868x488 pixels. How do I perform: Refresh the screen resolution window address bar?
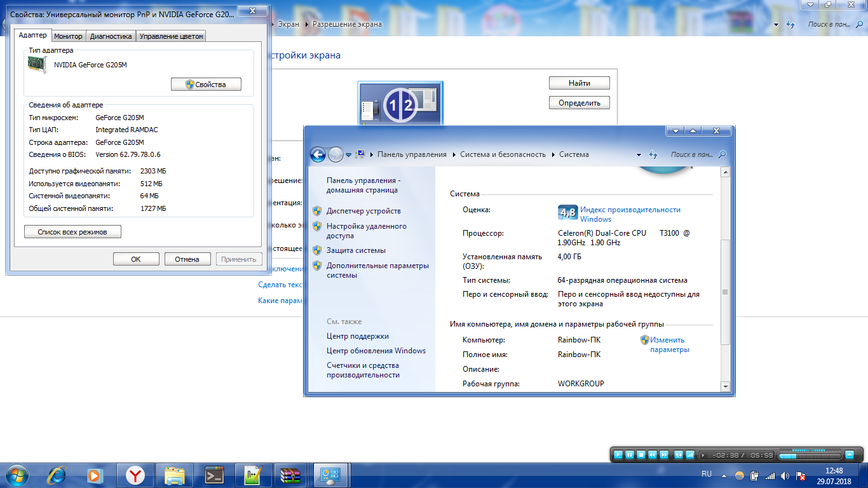790,24
